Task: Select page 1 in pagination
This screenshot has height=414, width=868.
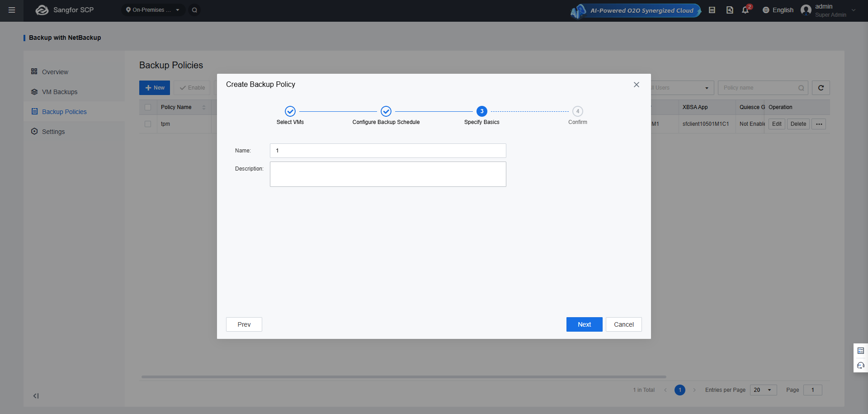Action: click(x=680, y=390)
